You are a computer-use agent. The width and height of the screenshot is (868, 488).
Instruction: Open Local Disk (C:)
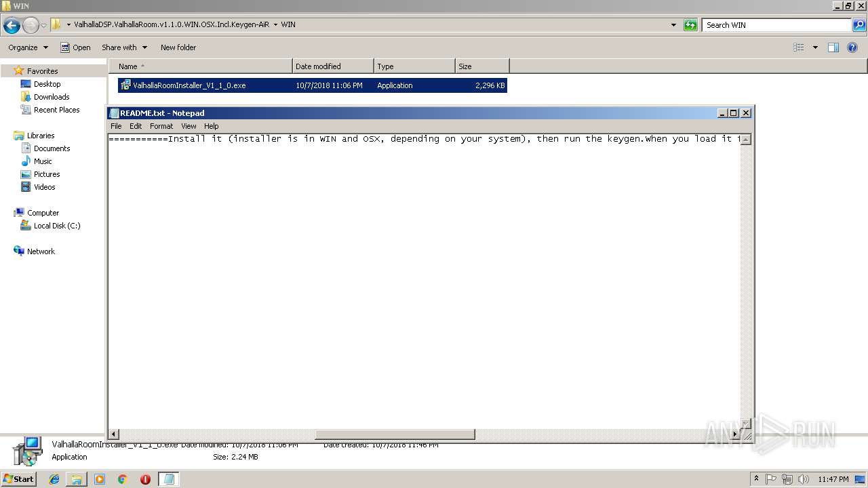pyautogui.click(x=57, y=226)
